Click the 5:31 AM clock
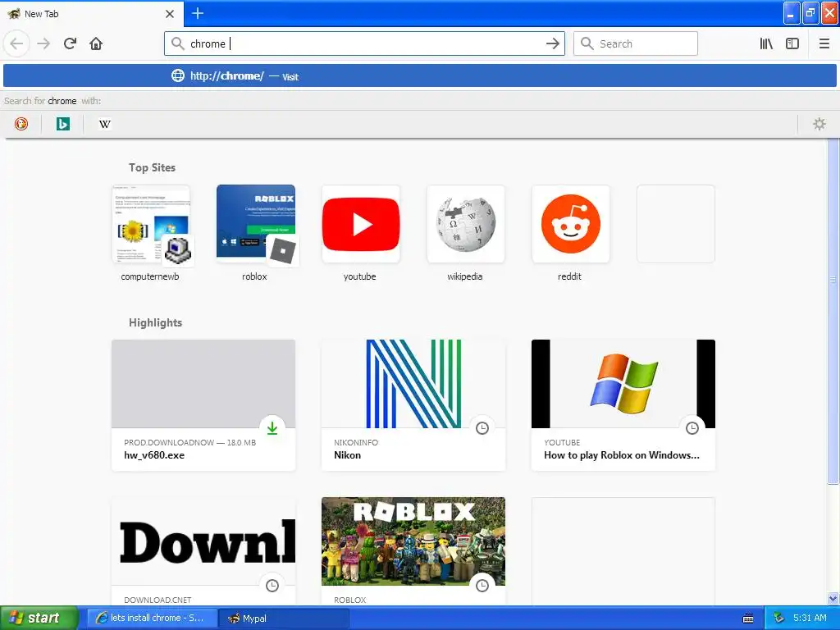 (810, 618)
